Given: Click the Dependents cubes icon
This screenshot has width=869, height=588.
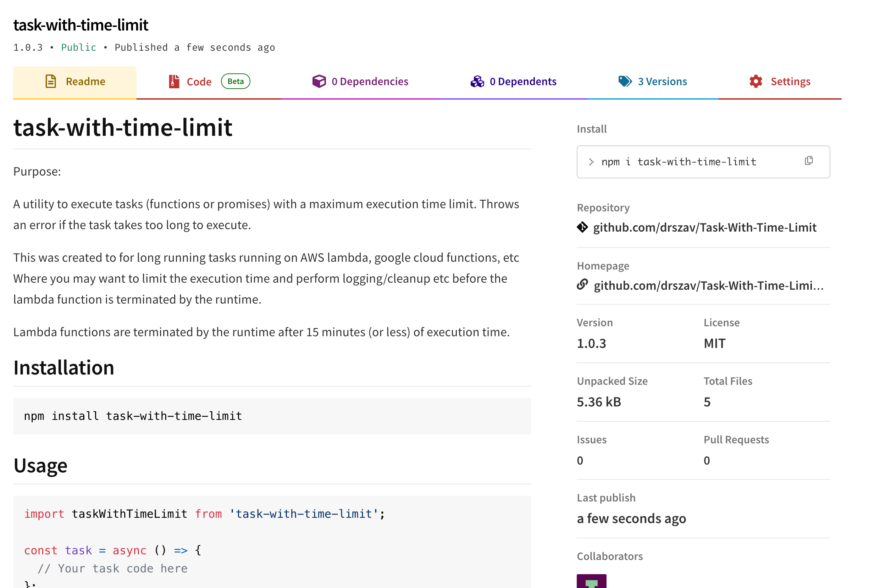Looking at the screenshot, I should click(477, 82).
